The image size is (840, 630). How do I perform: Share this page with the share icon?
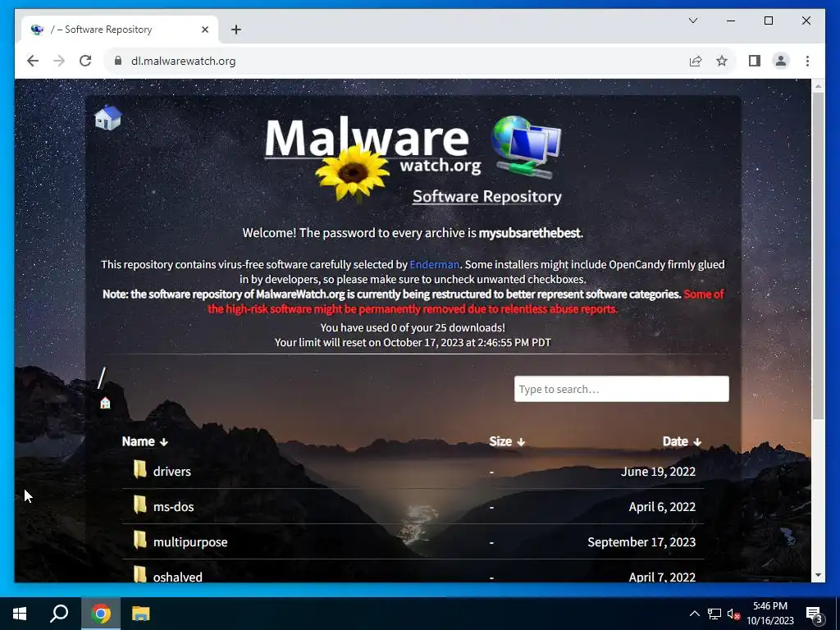696,61
